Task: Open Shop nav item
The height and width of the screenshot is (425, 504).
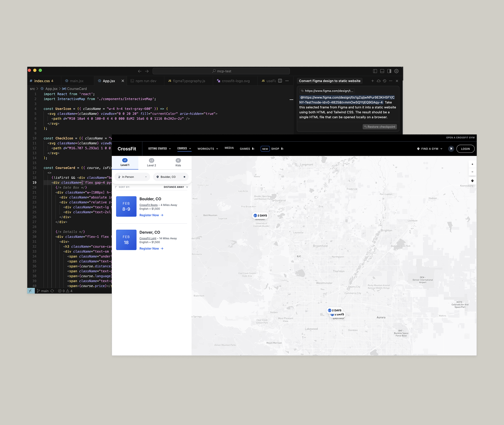Action: click(277, 149)
